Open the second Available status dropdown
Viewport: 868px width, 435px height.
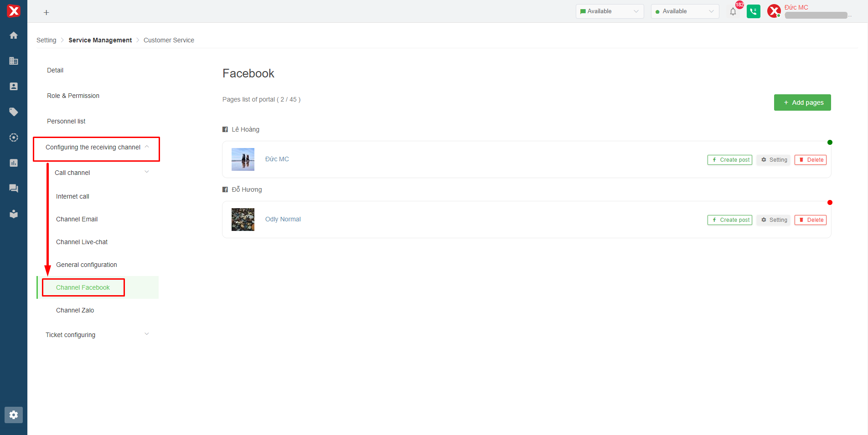pos(685,11)
